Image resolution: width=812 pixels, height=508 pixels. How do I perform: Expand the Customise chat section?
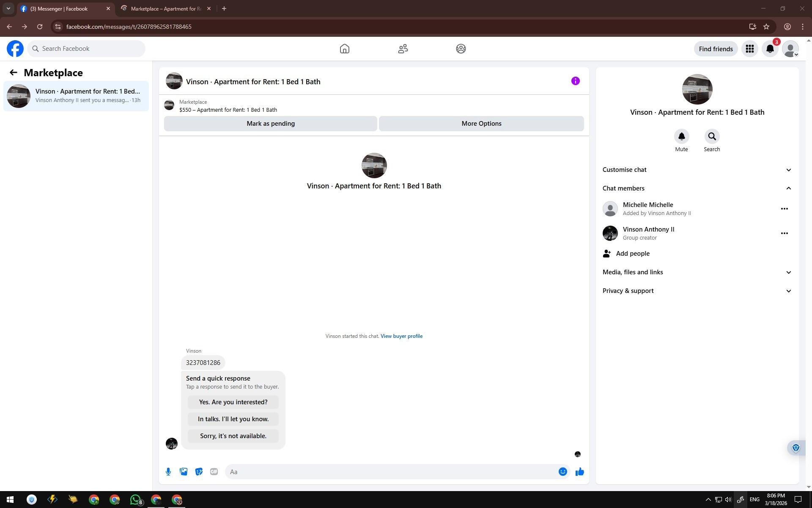click(697, 170)
